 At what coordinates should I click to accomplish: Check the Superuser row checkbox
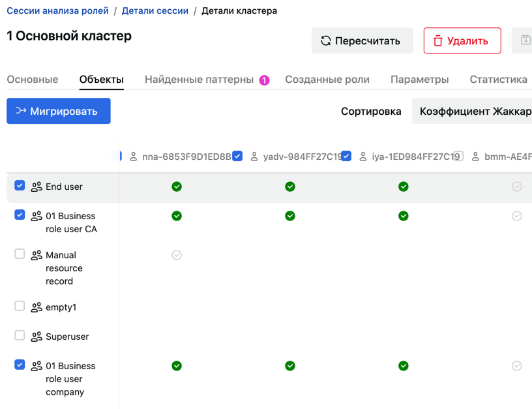pyautogui.click(x=20, y=335)
